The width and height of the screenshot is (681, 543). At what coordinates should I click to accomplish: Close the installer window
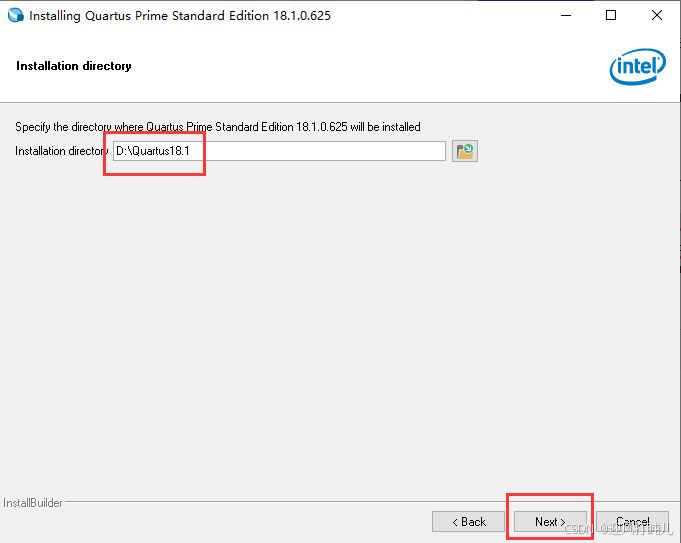(x=657, y=15)
